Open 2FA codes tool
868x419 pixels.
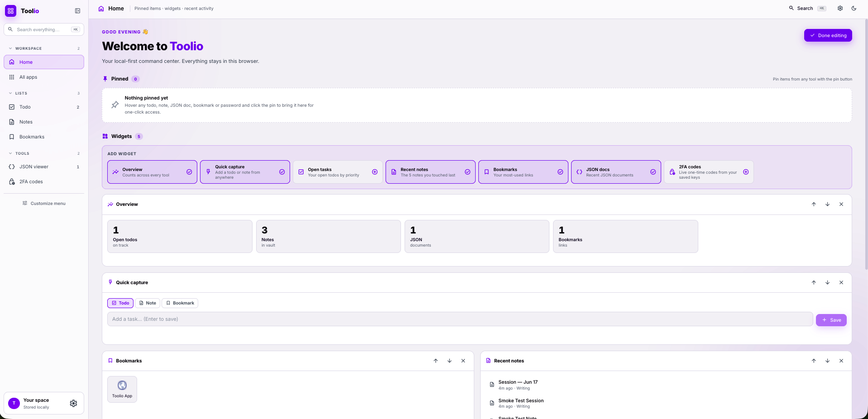click(x=44, y=181)
